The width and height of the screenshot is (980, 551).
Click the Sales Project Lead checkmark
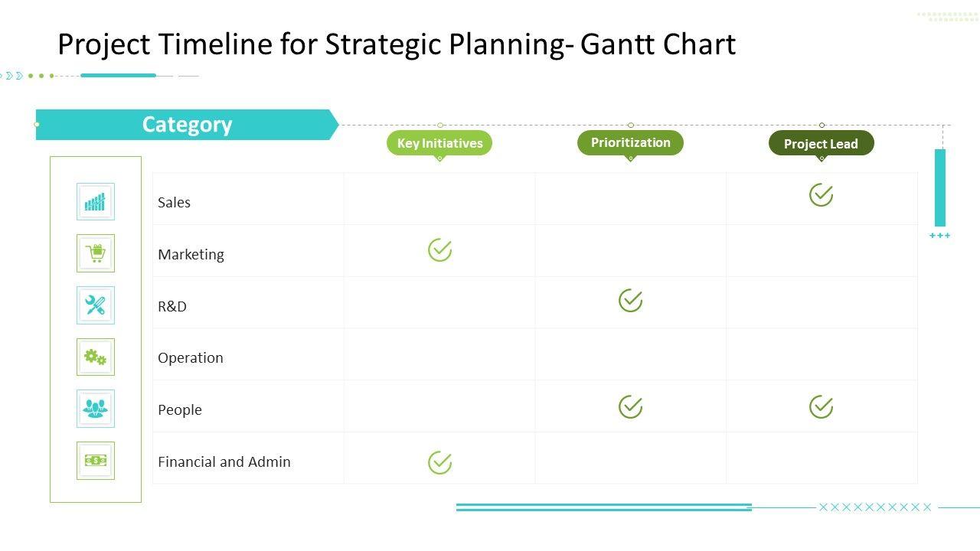click(x=821, y=195)
